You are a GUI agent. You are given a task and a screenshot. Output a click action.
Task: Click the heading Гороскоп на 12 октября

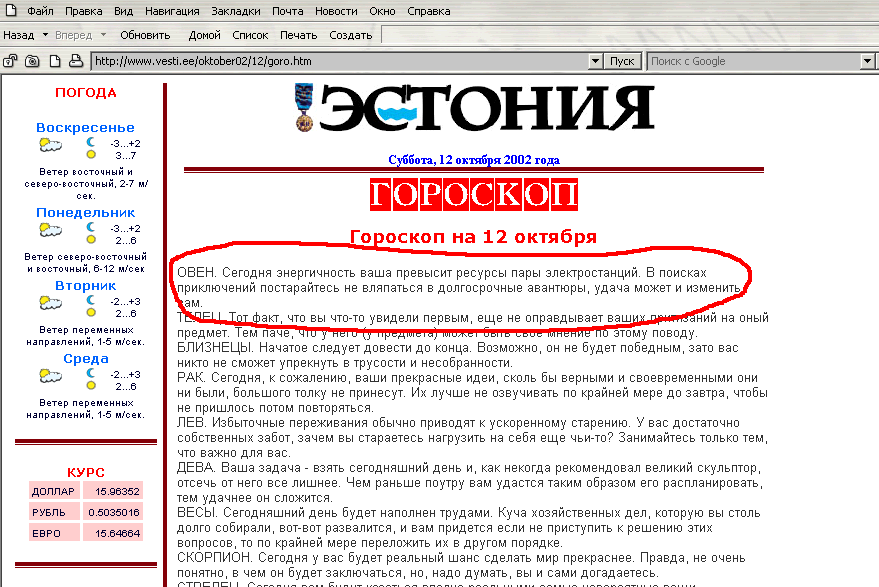click(473, 237)
